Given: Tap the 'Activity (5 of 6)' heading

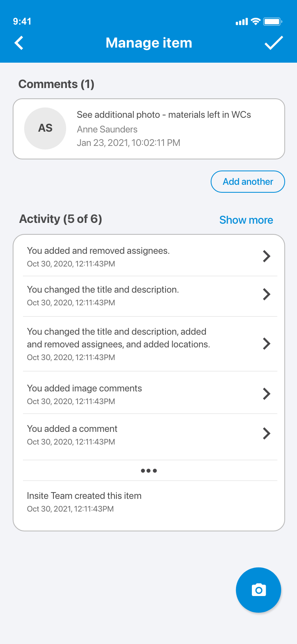Looking at the screenshot, I should [x=61, y=219].
